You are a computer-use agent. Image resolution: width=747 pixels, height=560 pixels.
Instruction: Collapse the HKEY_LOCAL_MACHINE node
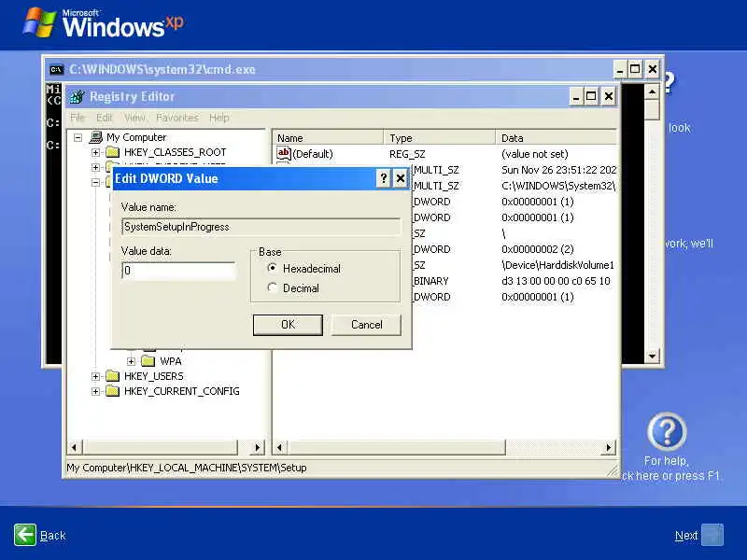95,182
